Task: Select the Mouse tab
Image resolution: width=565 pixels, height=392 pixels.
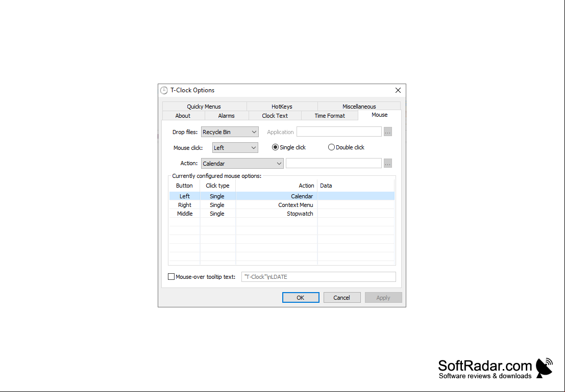Action: click(379, 115)
